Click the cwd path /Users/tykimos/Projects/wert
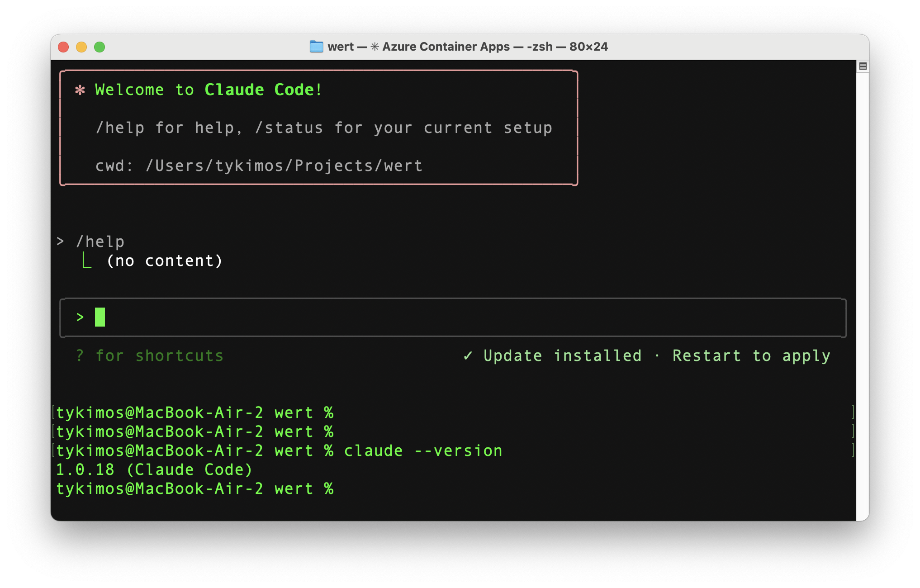The image size is (920, 588). [x=284, y=166]
